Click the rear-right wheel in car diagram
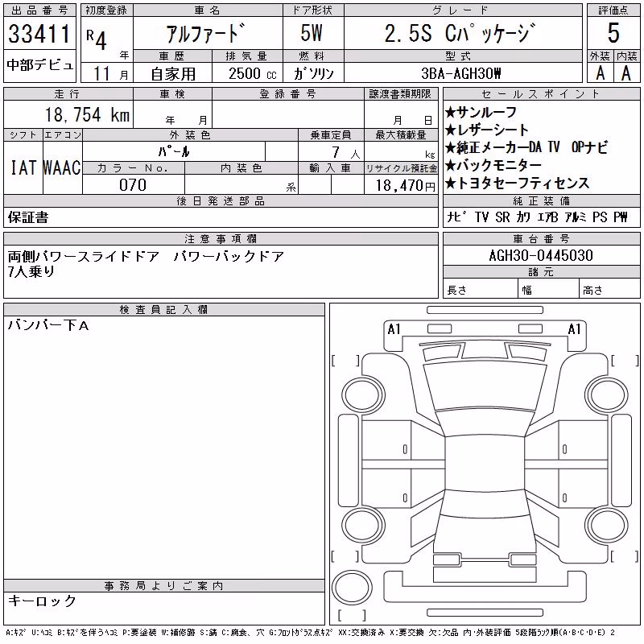Image resolution: width=644 pixels, height=644 pixels. tap(607, 525)
